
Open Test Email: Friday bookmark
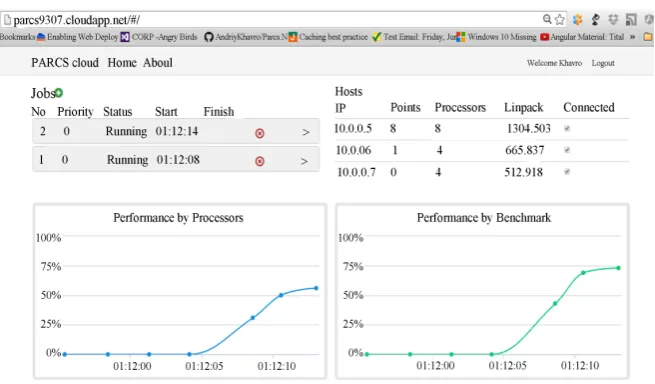point(414,37)
